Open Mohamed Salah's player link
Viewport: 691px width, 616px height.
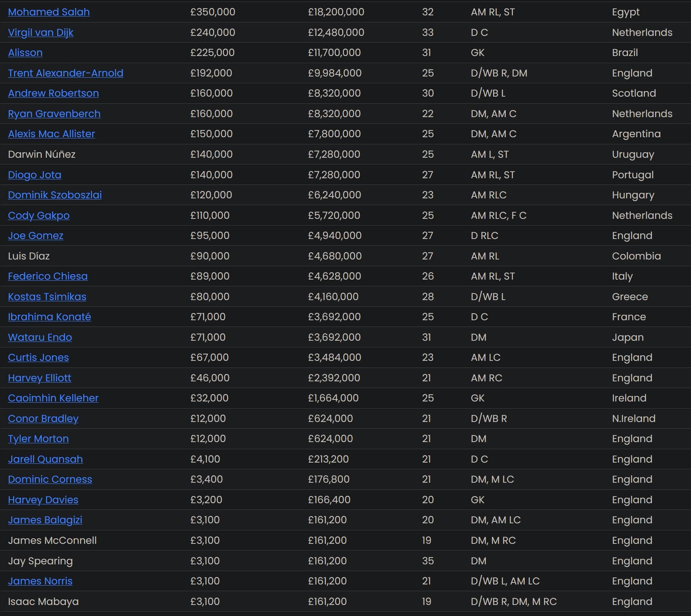[49, 12]
